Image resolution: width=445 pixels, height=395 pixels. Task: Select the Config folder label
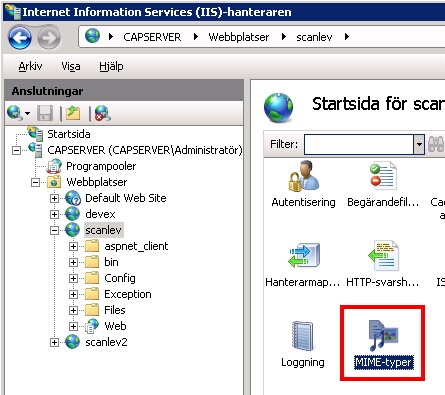click(x=120, y=278)
